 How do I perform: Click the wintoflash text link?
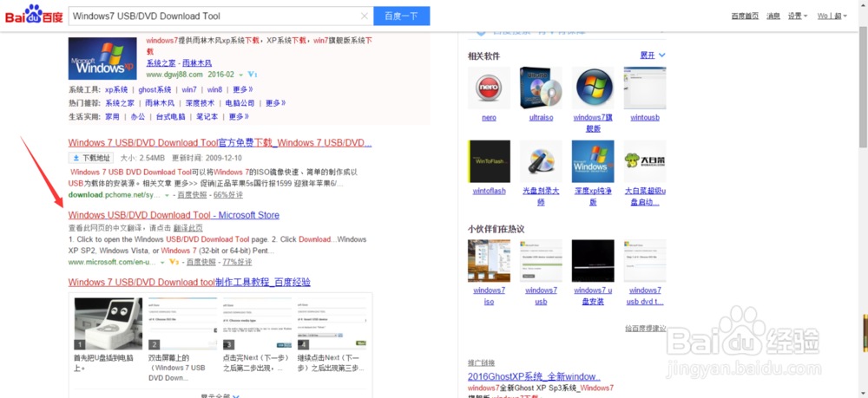coord(489,192)
